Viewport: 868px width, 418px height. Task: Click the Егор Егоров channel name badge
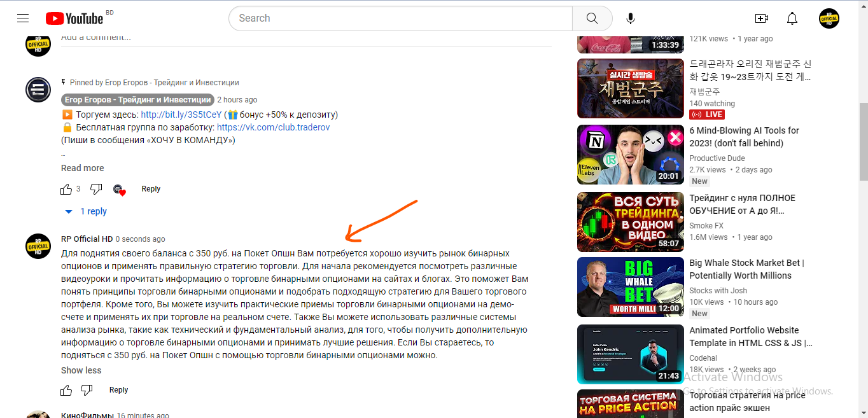(x=138, y=100)
